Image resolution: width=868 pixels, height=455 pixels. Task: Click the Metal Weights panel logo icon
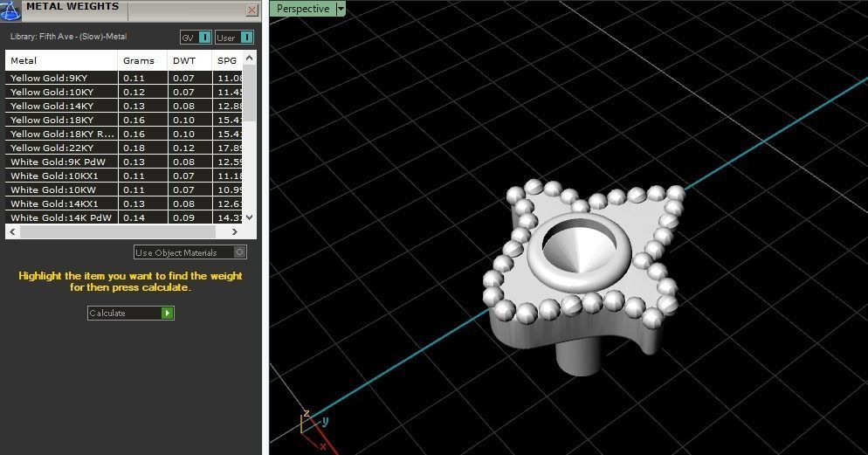pyautogui.click(x=10, y=10)
